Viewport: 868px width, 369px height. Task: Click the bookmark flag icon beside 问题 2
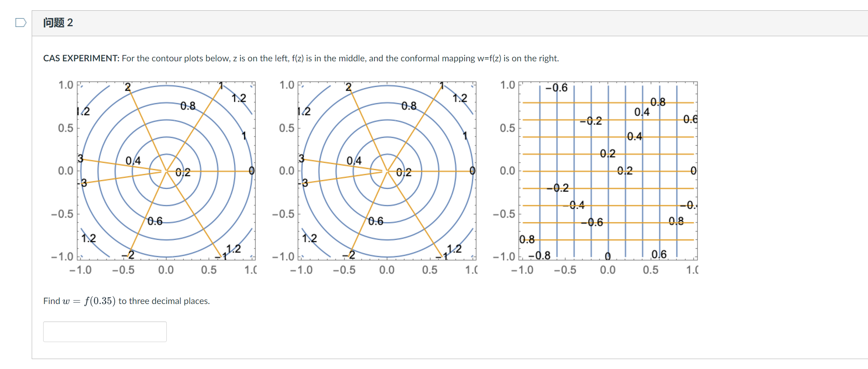pos(20,22)
